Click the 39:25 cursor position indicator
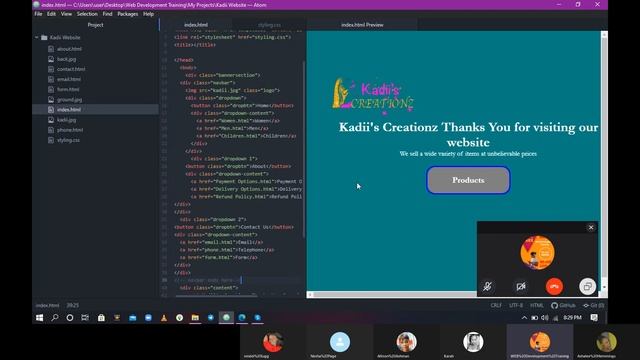This screenshot has height=360, width=640. [x=73, y=305]
